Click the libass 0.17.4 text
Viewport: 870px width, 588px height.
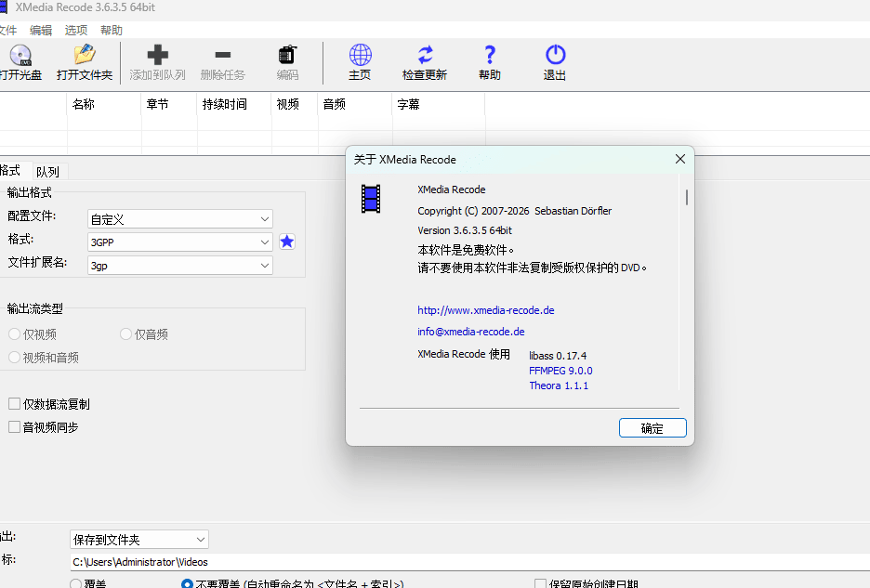tap(558, 356)
